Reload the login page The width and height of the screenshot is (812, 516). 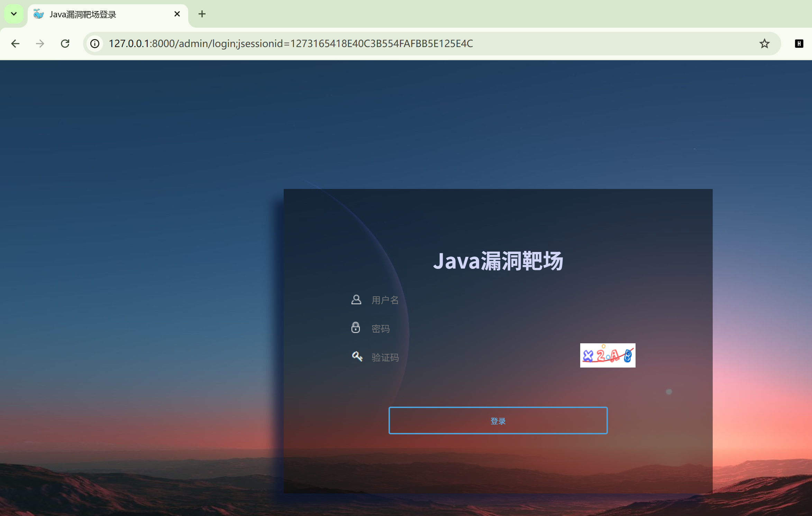65,44
